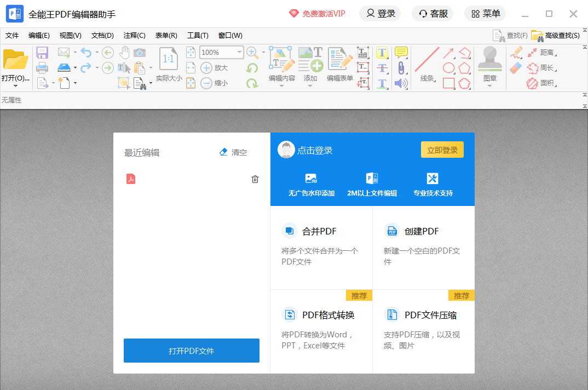The image size is (588, 390).
Task: Open the zoom percentage dropdown
Action: (239, 53)
